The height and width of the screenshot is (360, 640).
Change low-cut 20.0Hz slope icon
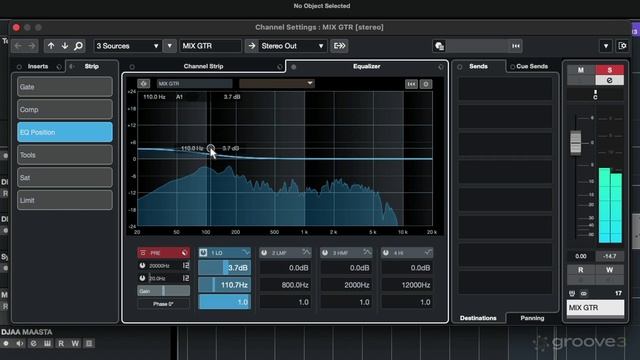point(186,278)
